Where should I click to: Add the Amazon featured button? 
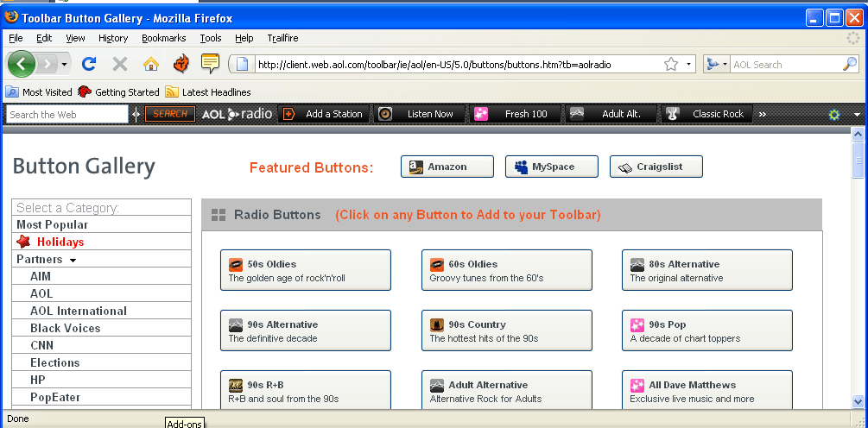pyautogui.click(x=447, y=167)
